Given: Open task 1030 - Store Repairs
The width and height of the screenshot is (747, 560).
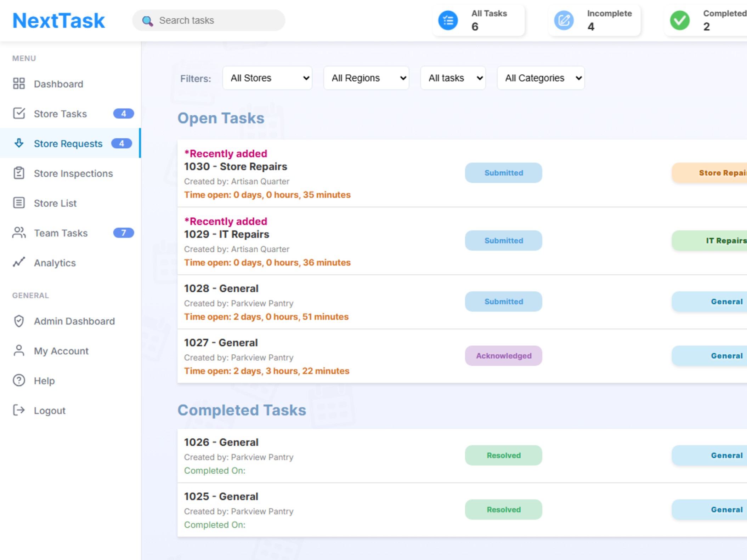Looking at the screenshot, I should coord(236,166).
